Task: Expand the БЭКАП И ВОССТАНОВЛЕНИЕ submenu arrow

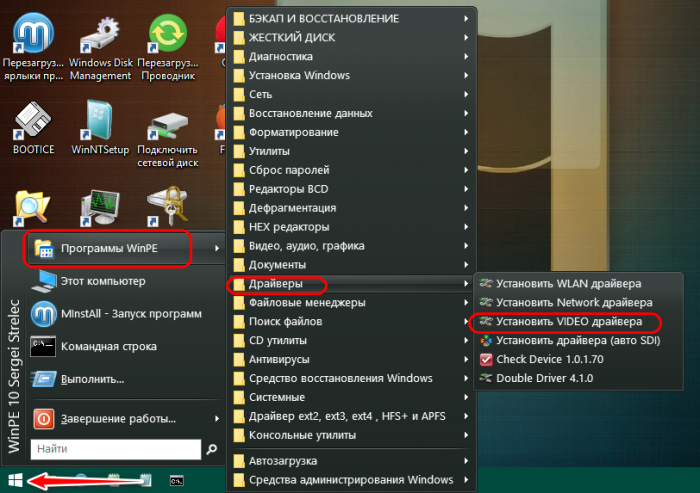Action: [466, 18]
